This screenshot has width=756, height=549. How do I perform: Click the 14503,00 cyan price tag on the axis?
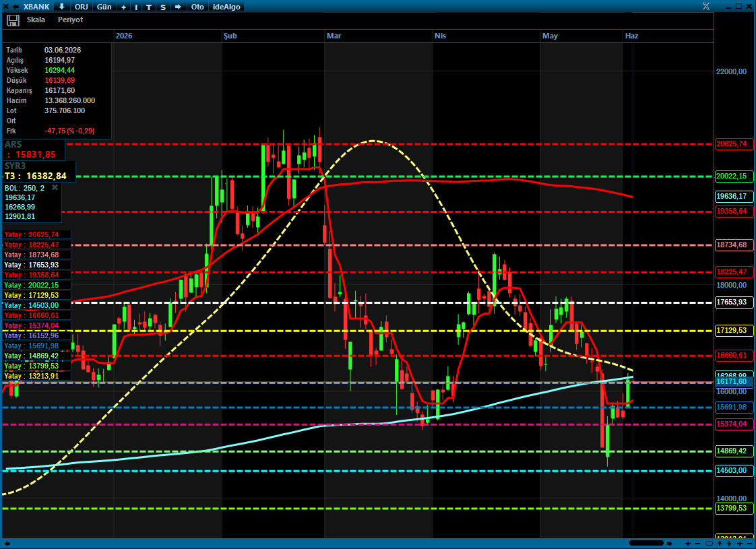pos(733,470)
